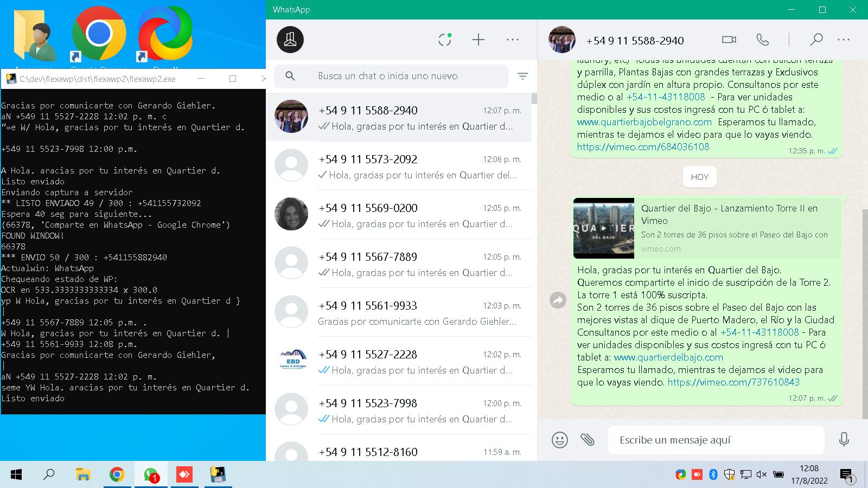Click the muted volume tray icon

(x=761, y=474)
